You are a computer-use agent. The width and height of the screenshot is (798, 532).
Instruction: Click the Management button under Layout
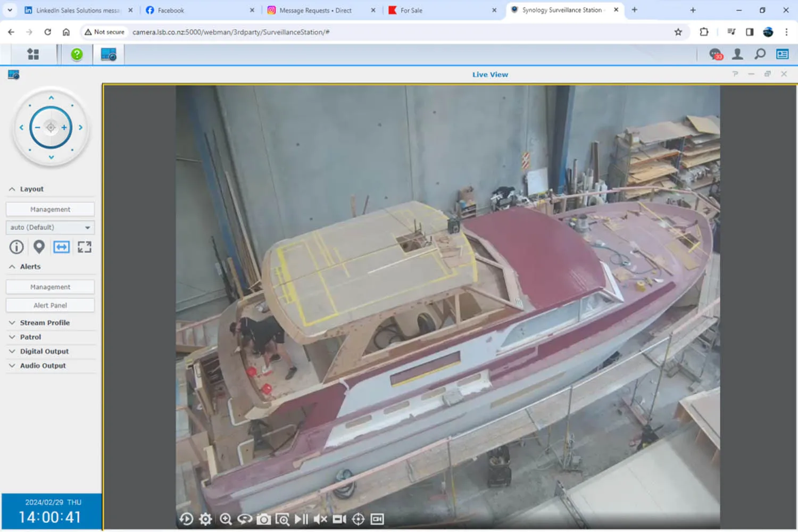pos(50,210)
